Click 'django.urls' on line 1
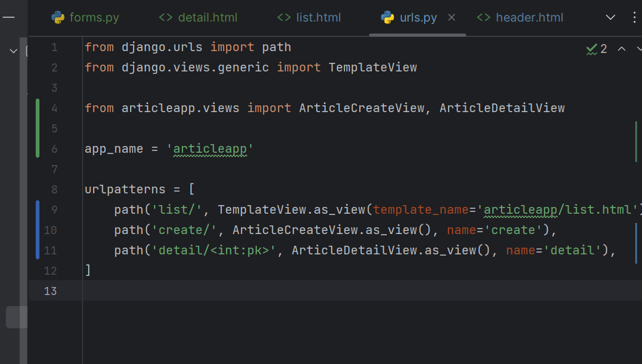 click(x=162, y=47)
